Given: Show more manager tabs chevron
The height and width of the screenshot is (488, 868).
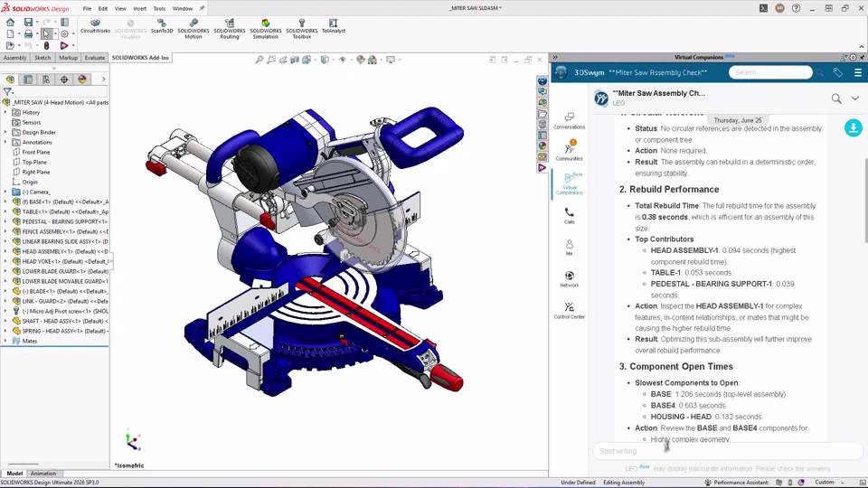Looking at the screenshot, I should pyautogui.click(x=103, y=80).
